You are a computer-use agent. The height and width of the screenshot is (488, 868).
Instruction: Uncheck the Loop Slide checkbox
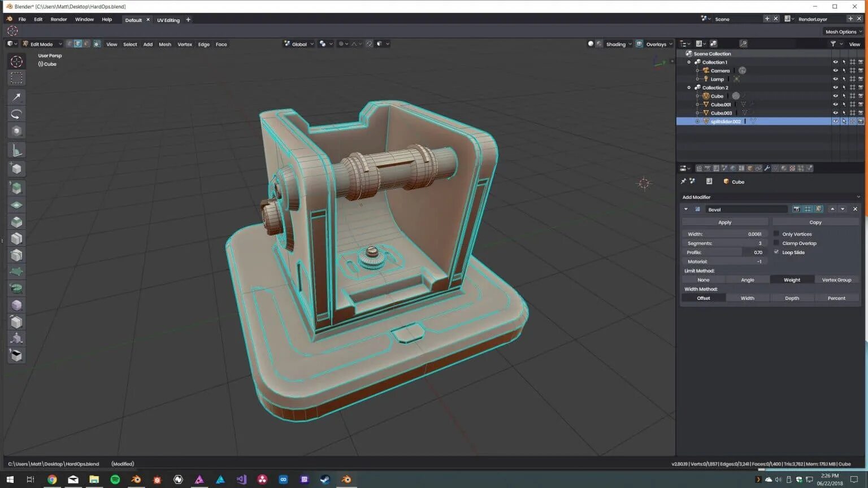776,252
